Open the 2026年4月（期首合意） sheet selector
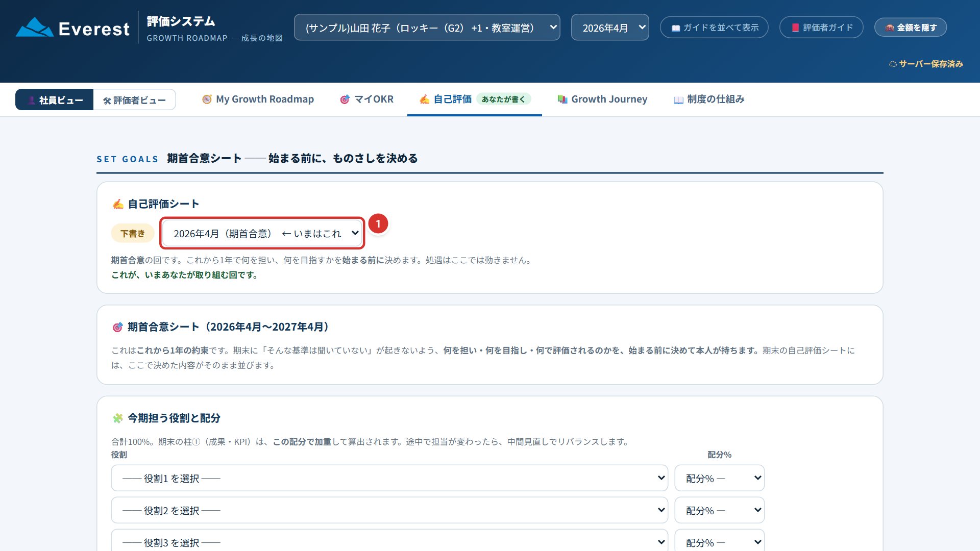The height and width of the screenshot is (551, 980). [262, 233]
